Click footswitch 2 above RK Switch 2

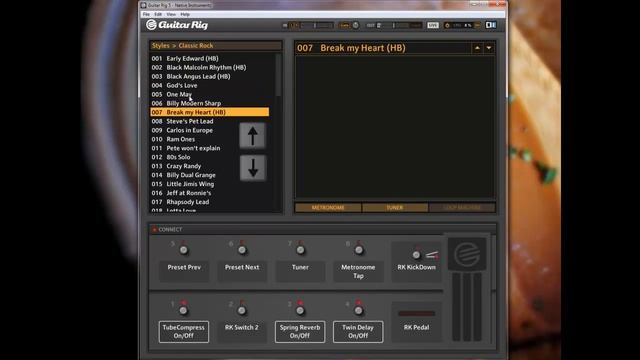coord(242,311)
